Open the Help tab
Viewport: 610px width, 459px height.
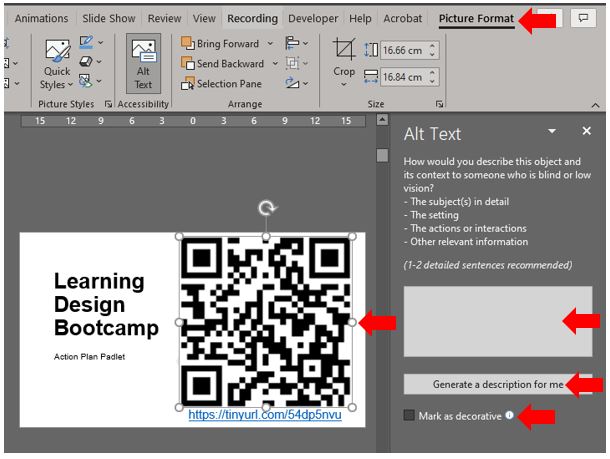pos(360,18)
